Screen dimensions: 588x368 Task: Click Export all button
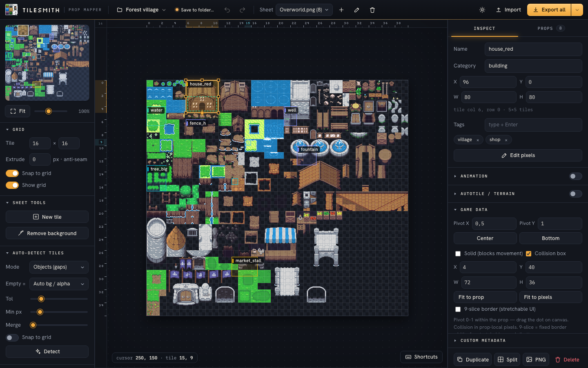point(549,10)
